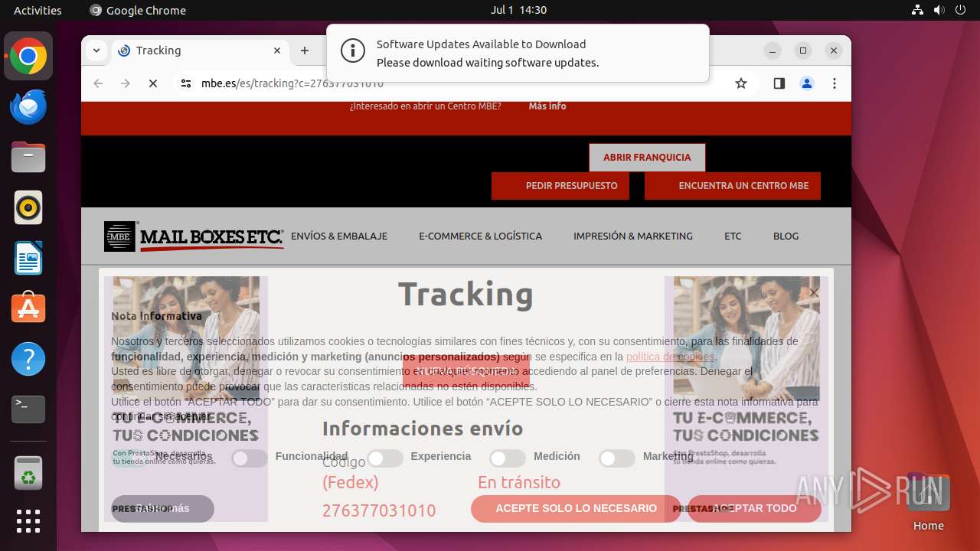
Task: View site information icon in address bar
Action: tap(186, 83)
